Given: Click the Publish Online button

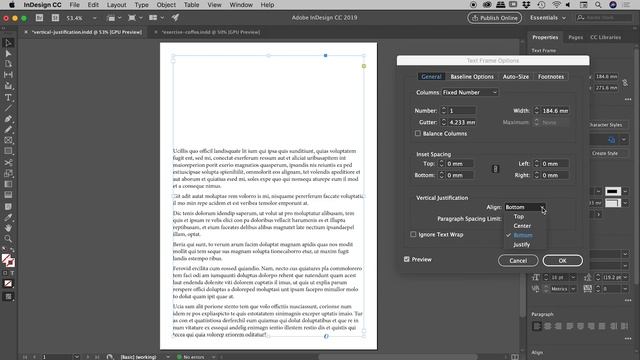Looking at the screenshot, I should point(494,18).
